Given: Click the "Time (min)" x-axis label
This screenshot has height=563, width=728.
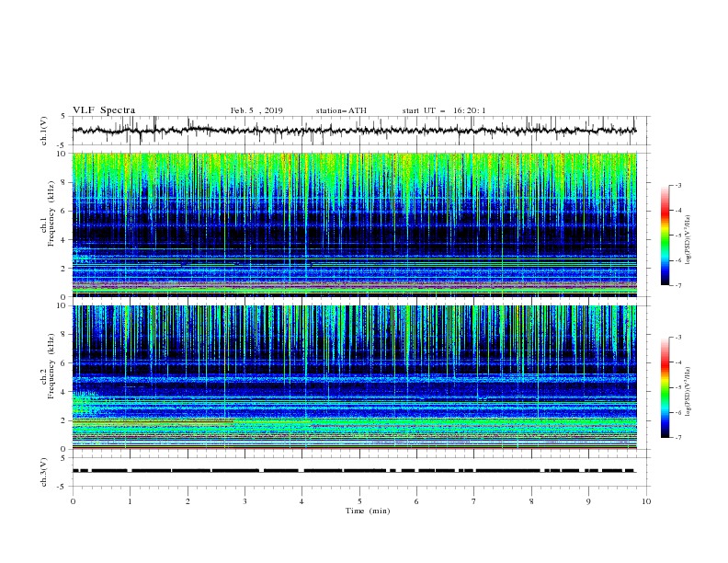Looking at the screenshot, I should point(368,511).
